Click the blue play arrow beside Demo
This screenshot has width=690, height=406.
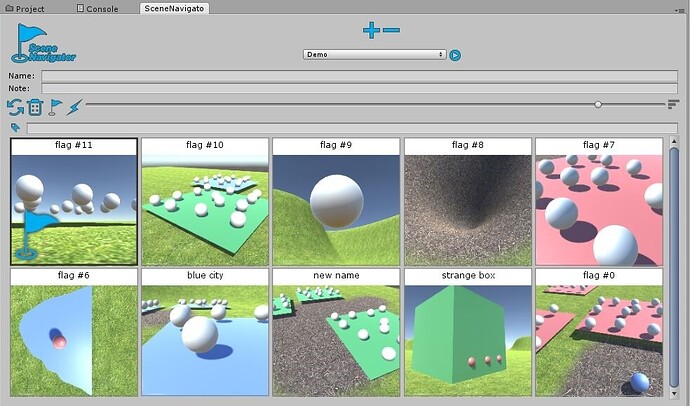pyautogui.click(x=455, y=55)
